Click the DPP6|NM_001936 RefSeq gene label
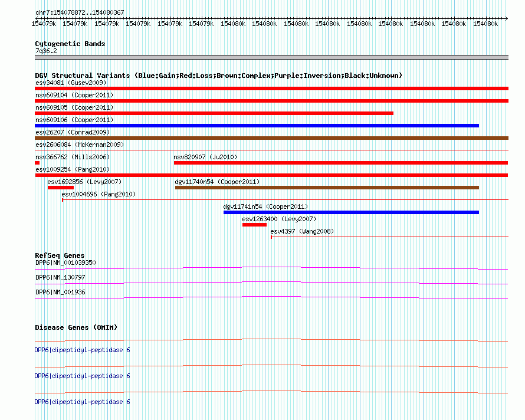This screenshot has width=525, height=420. tap(60, 292)
